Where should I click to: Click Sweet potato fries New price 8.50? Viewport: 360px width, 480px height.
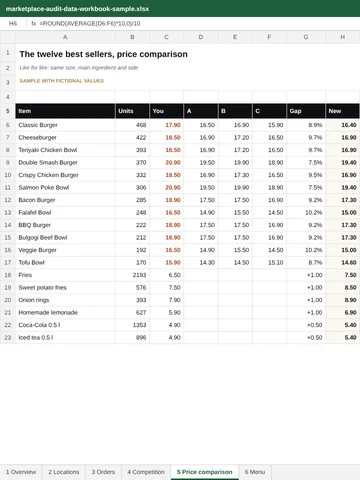[x=342, y=287]
